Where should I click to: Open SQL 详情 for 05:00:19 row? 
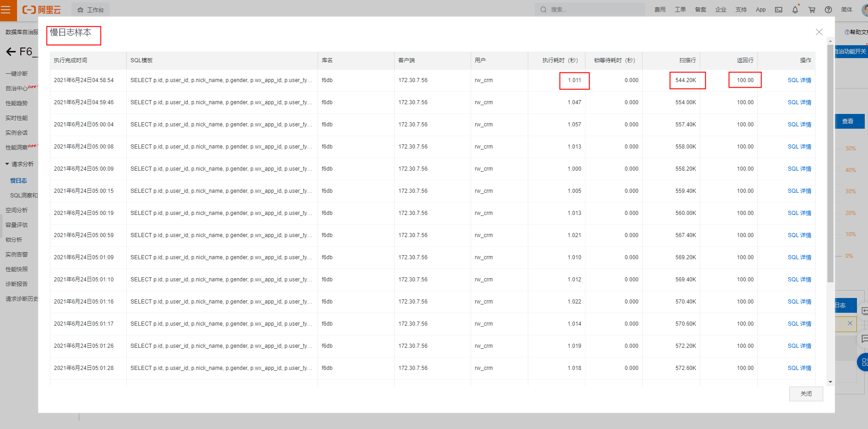(x=799, y=213)
